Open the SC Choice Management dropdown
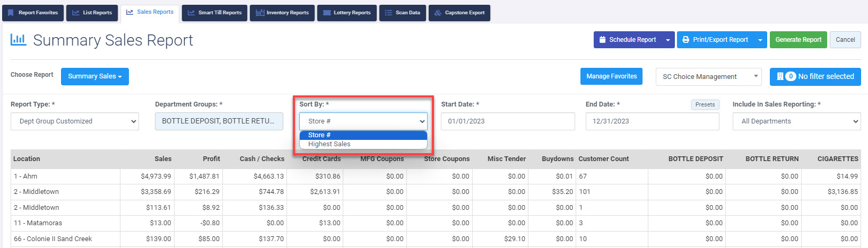868x248 pixels. pos(708,76)
